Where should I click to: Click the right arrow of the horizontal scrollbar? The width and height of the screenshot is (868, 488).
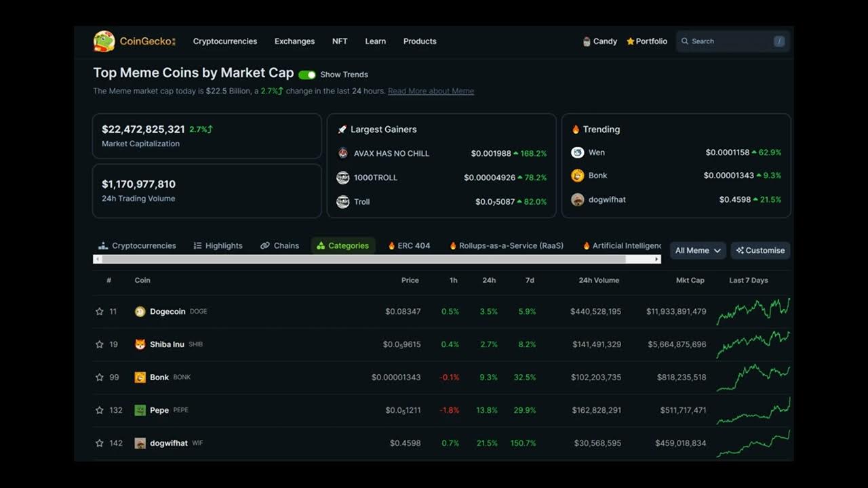[x=656, y=259]
